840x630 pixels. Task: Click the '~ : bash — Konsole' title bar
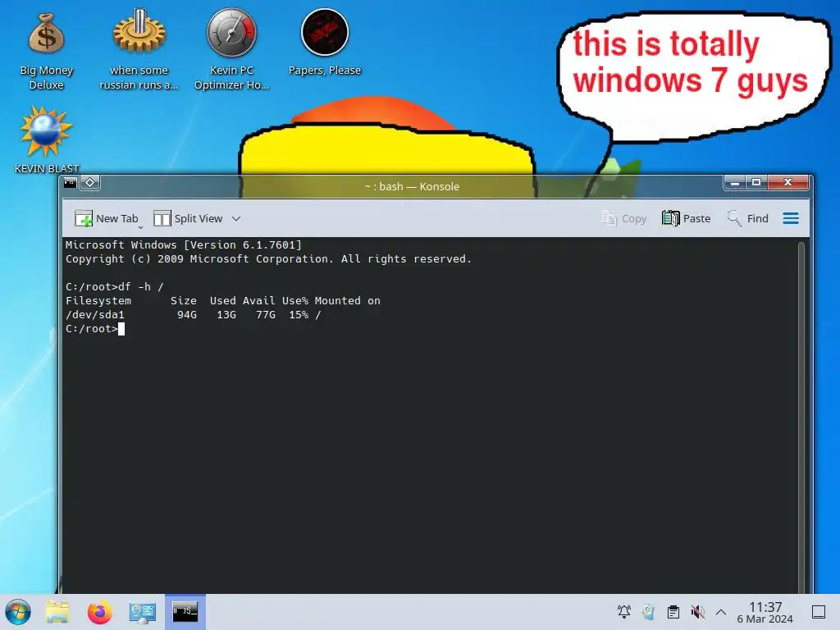[412, 186]
